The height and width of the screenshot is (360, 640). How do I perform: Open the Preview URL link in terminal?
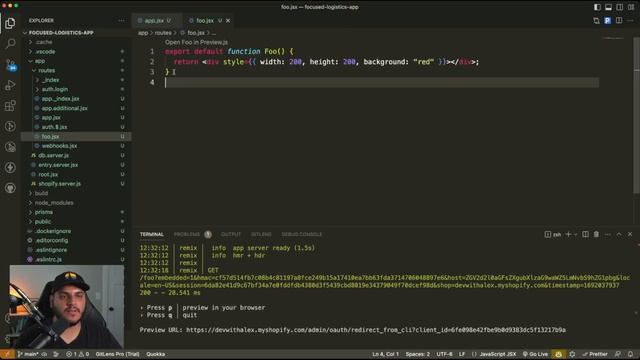click(376, 330)
